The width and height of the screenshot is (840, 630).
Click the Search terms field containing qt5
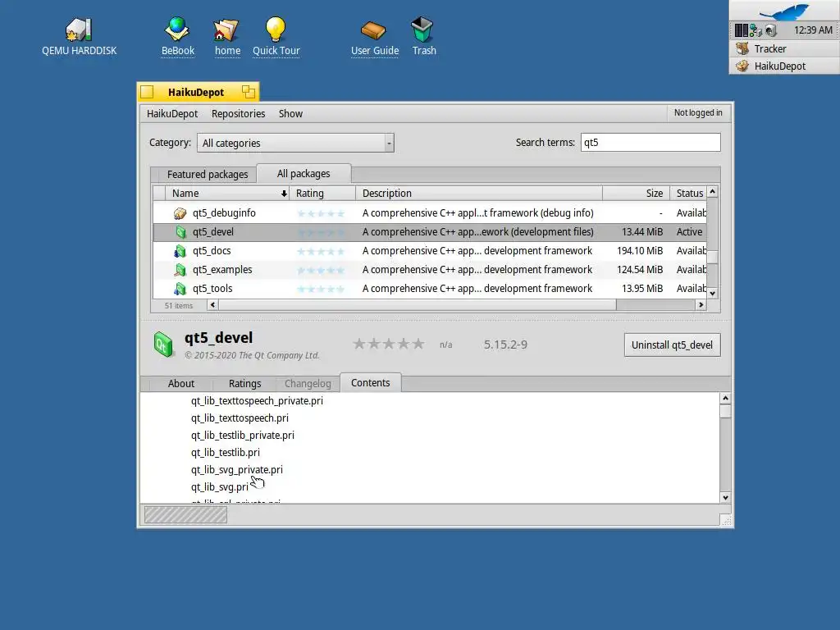click(651, 143)
